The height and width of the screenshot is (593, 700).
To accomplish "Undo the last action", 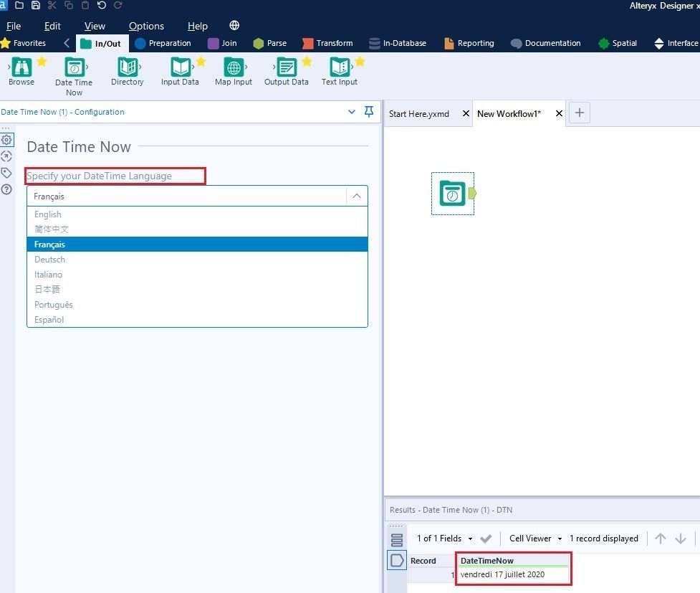I will (101, 5).
